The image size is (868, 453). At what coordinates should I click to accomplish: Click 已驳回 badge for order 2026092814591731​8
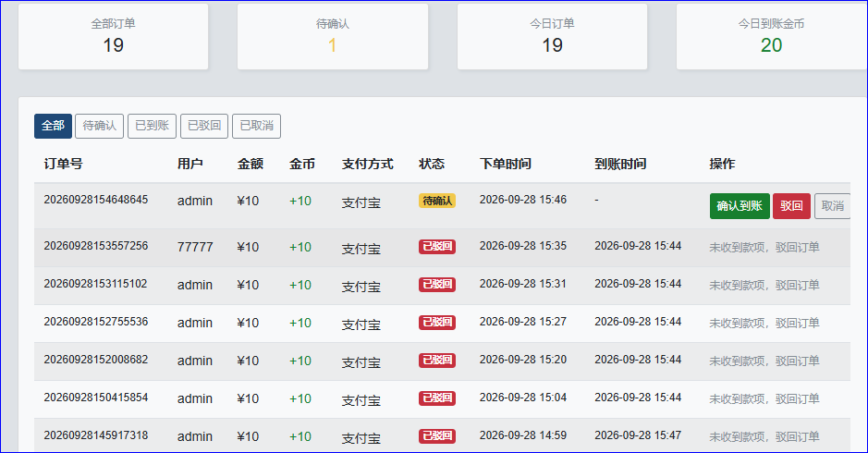437,435
